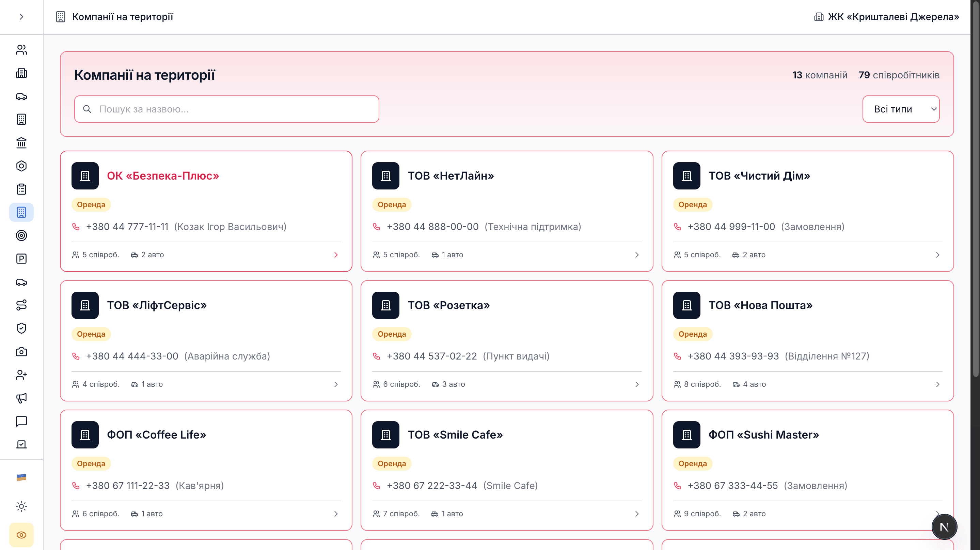Open the ТОВ «Нова Пошта» company title
The image size is (980, 550).
coord(760,305)
